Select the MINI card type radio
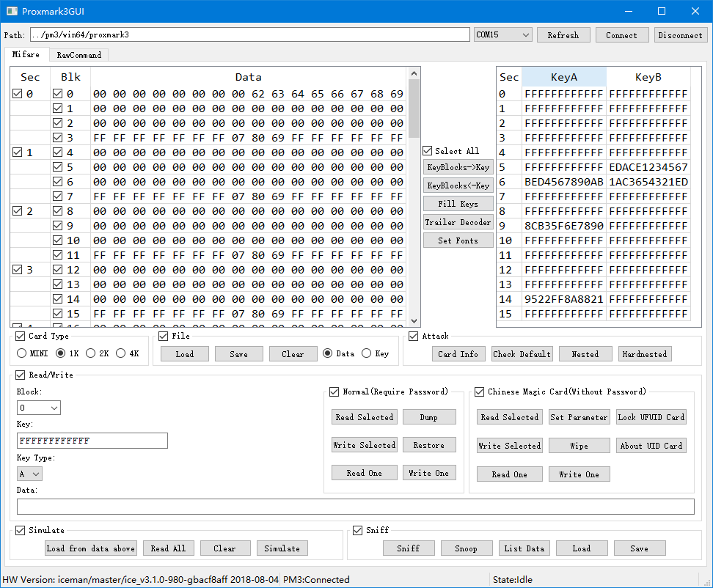 pos(21,353)
